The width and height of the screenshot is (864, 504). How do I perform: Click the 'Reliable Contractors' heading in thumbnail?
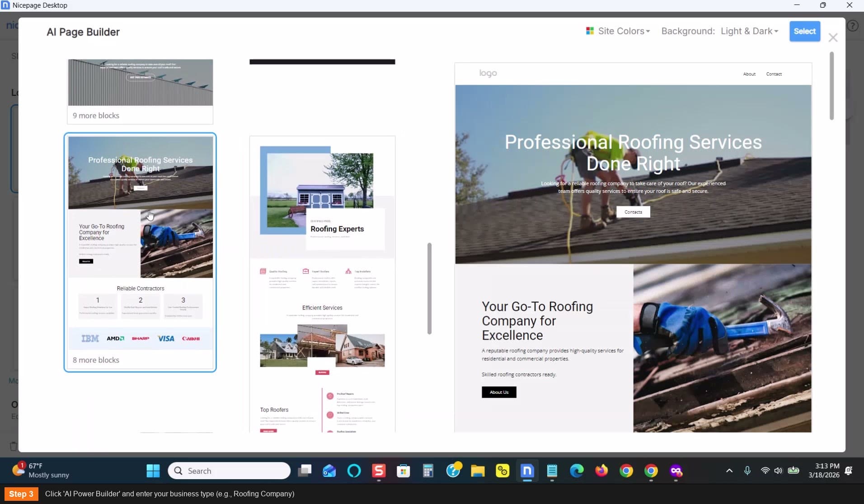[x=141, y=288]
